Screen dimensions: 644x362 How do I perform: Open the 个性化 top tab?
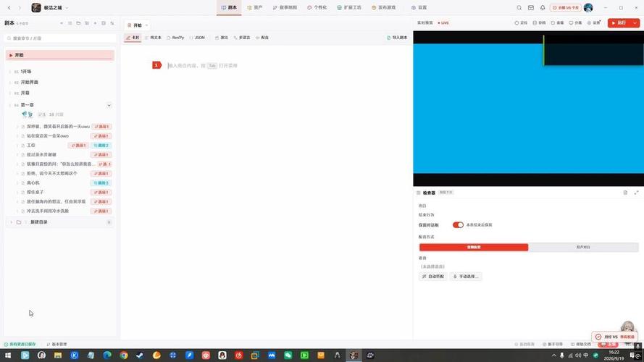[317, 7]
